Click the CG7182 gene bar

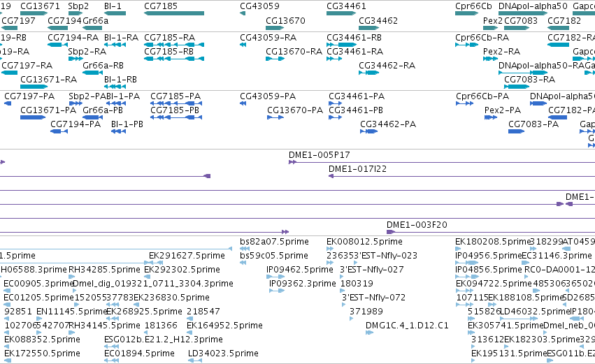(x=558, y=28)
